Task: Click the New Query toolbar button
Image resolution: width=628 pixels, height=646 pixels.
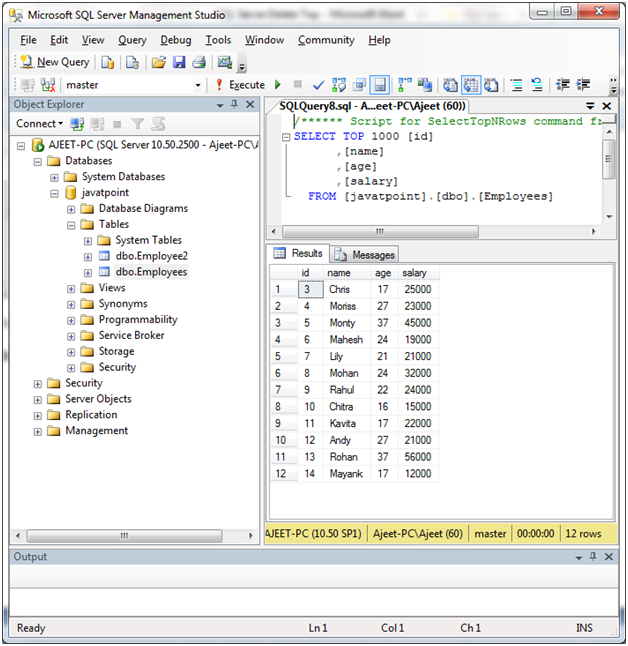Action: coord(55,62)
